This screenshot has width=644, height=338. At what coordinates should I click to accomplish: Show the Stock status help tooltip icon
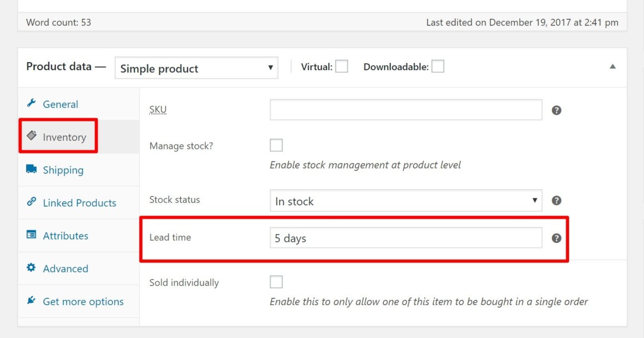(556, 201)
